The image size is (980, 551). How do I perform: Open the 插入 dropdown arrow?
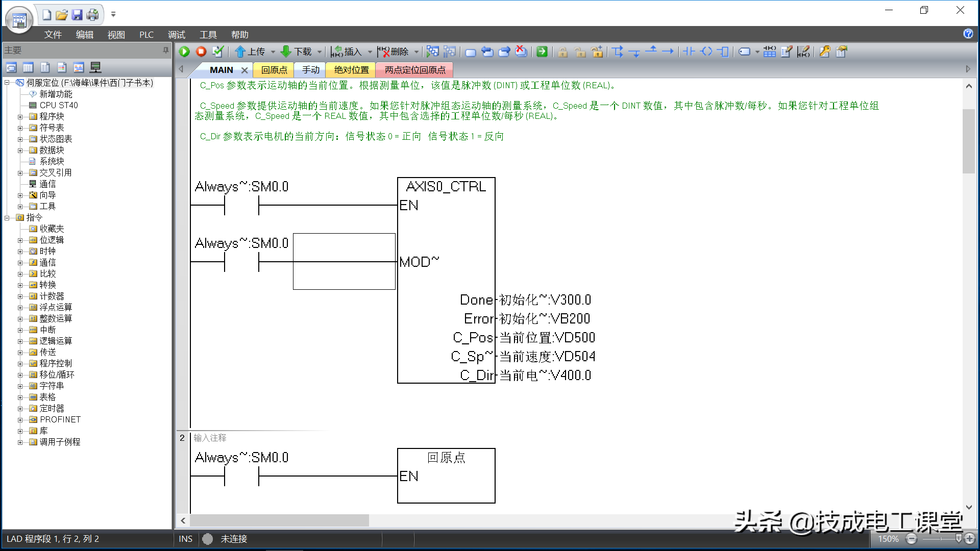[x=370, y=52]
